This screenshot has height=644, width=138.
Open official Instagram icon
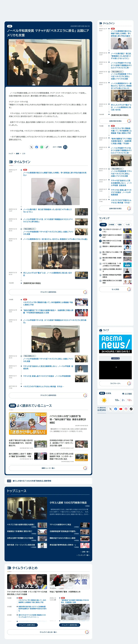(126, 409)
